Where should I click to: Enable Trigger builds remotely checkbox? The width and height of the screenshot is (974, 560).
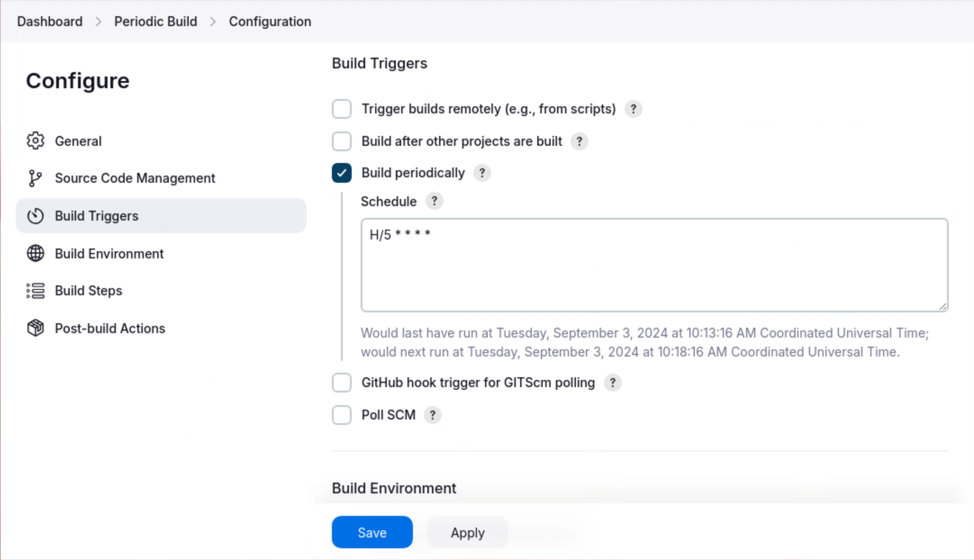pyautogui.click(x=341, y=109)
